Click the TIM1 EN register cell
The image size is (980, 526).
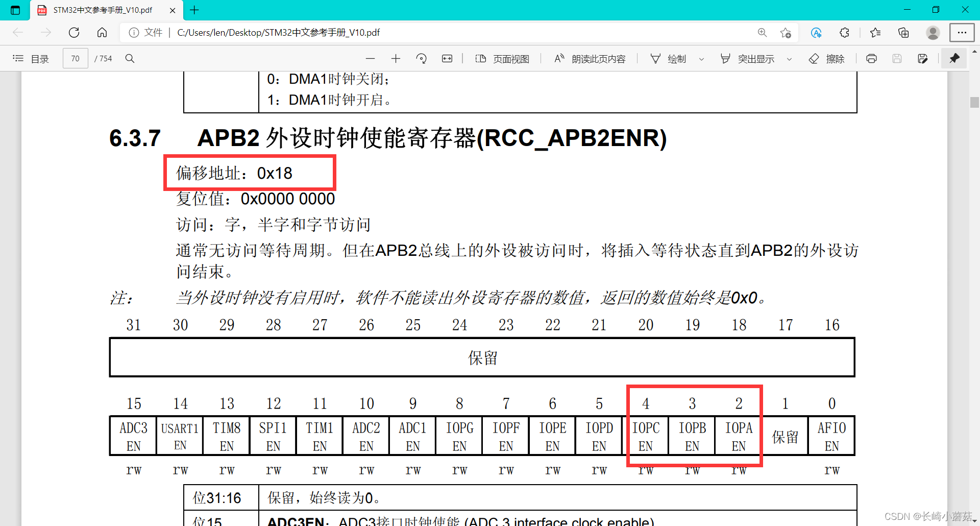tap(320, 436)
